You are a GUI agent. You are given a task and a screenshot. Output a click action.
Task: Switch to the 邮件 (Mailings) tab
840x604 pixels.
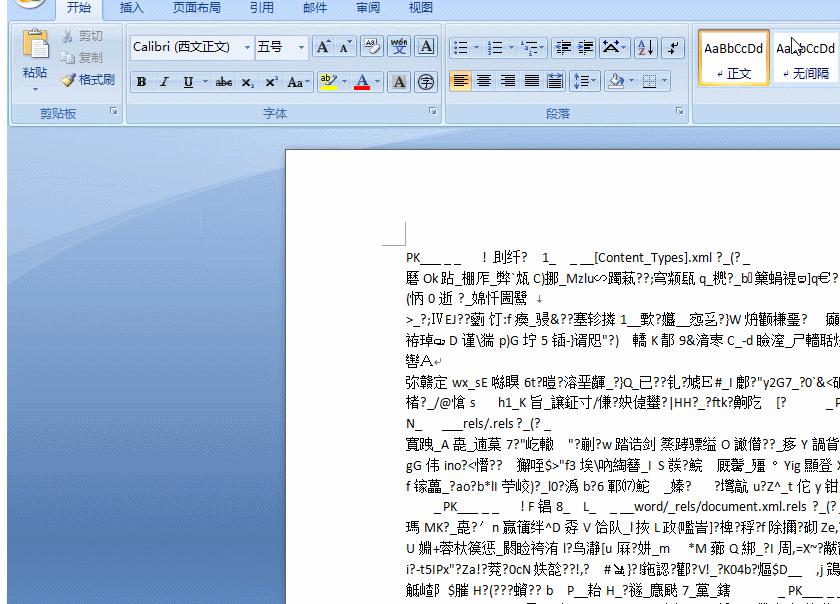315,8
